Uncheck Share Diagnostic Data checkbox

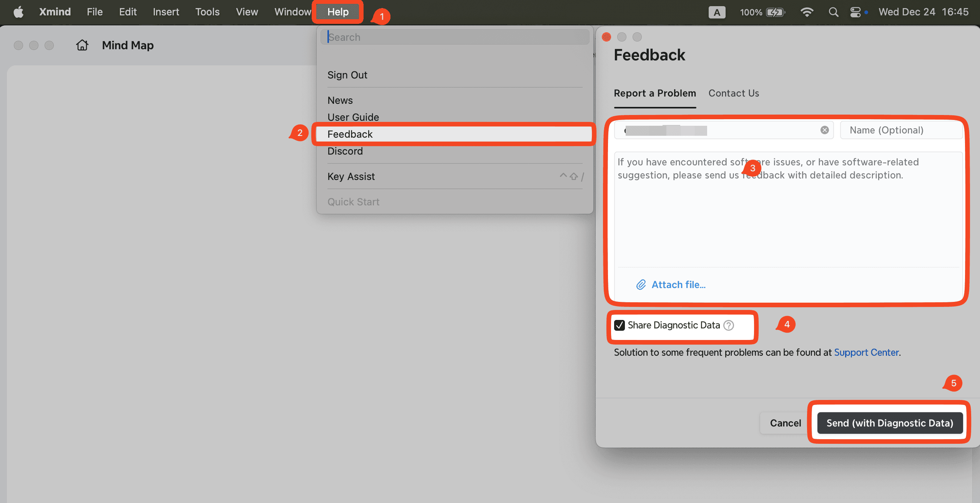[x=620, y=325]
